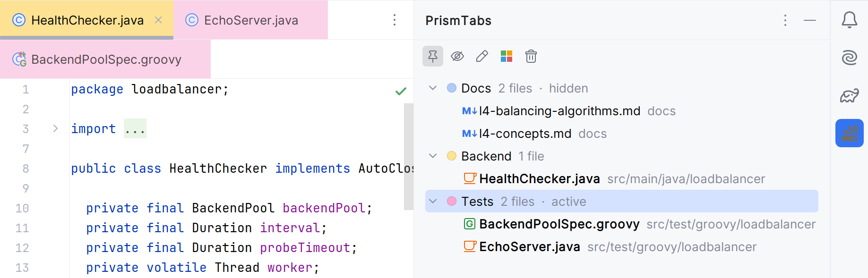This screenshot has height=278, width=868.
Task: Click the blue color dot of Docs
Action: pos(452,88)
